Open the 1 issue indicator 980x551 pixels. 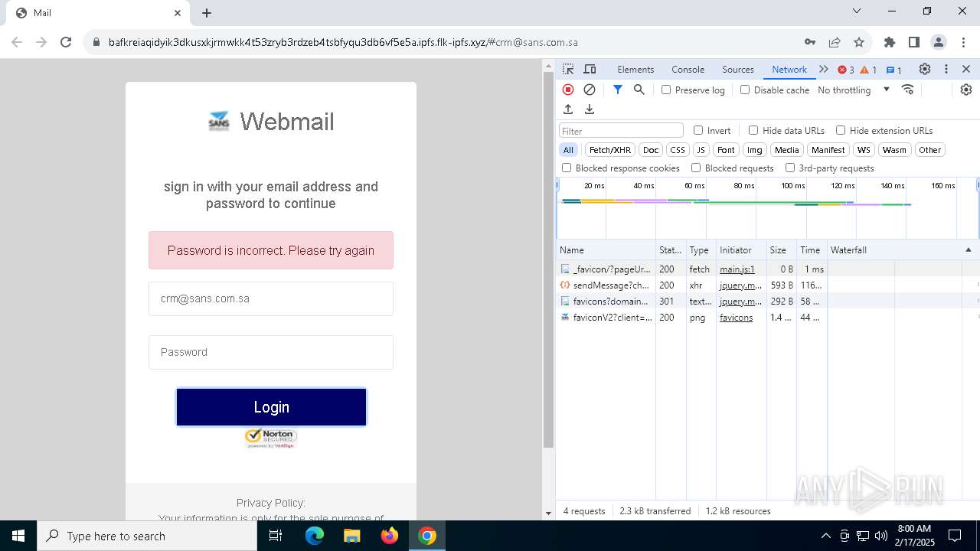(x=894, y=70)
